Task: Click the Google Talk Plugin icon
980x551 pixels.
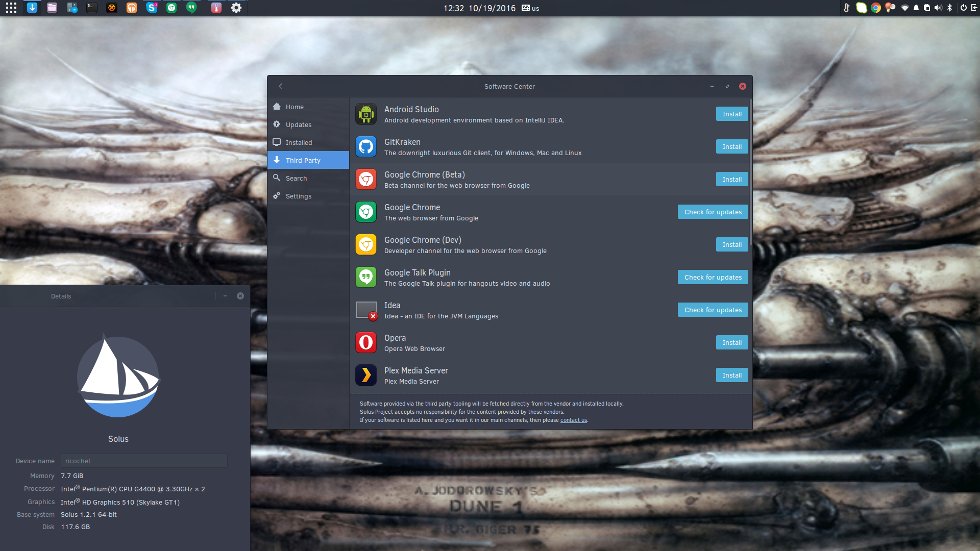Action: pyautogui.click(x=366, y=278)
